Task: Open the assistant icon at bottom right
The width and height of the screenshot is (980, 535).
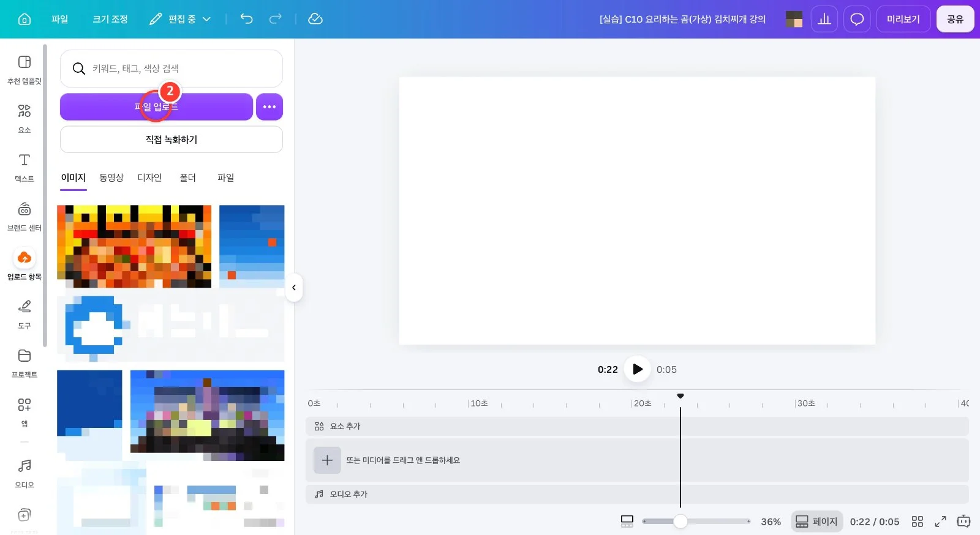Action: [x=963, y=522]
